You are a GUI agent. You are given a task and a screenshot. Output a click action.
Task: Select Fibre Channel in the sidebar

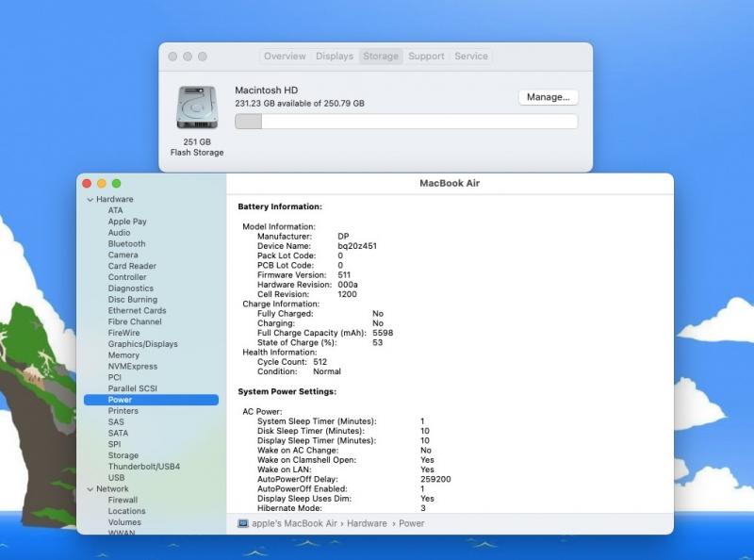(x=135, y=321)
